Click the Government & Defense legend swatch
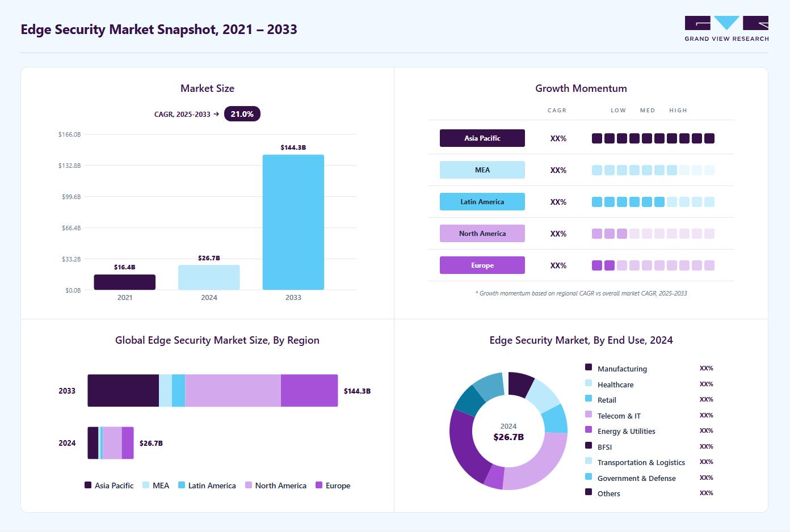The width and height of the screenshot is (790, 532). (589, 476)
